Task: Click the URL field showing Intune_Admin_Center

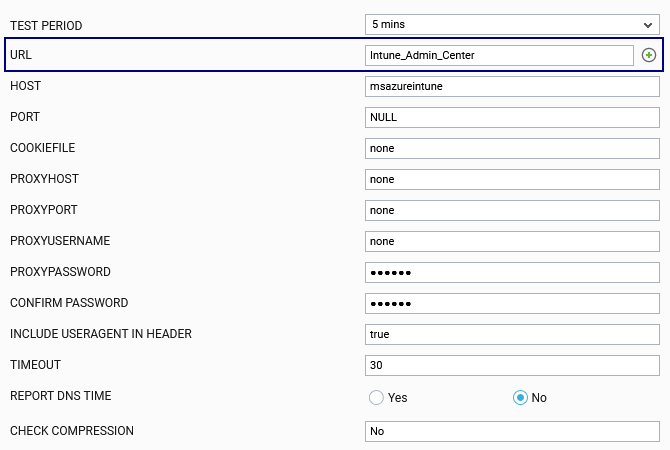Action: (x=499, y=56)
